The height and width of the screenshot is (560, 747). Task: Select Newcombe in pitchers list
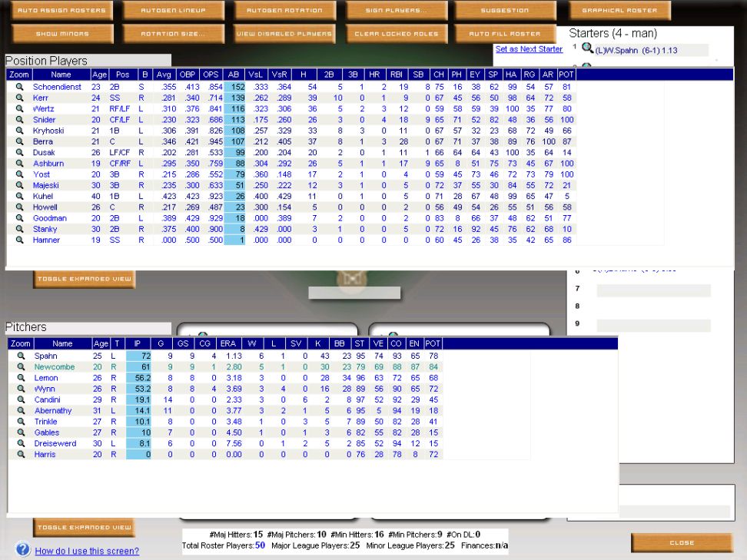click(x=55, y=366)
